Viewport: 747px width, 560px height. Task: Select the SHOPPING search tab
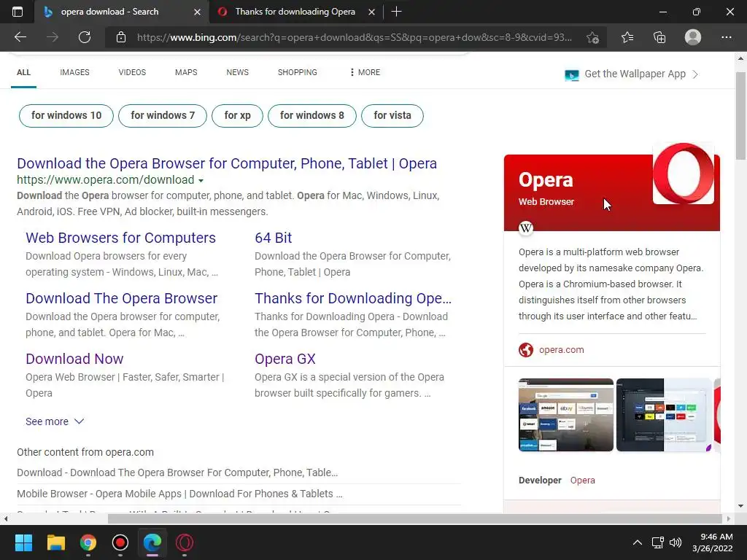point(298,72)
